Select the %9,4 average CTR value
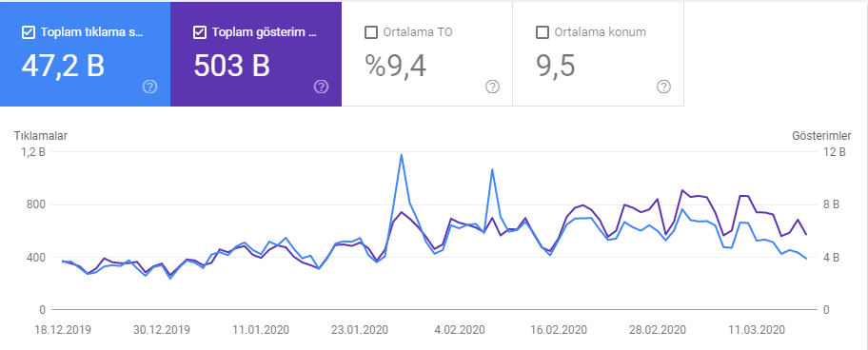868x350 pixels. (396, 67)
